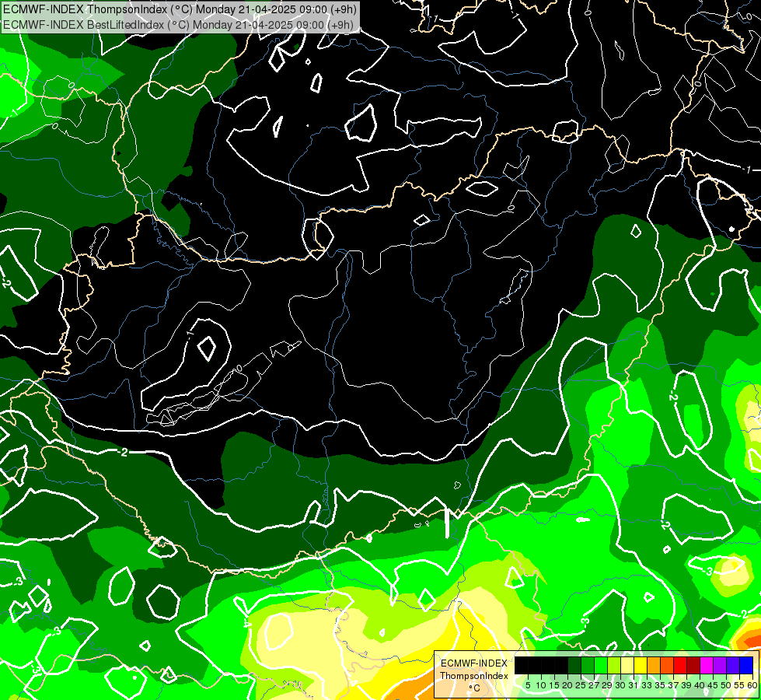Click the BestLiftedIndex title line at top
761x700 pixels.
[x=178, y=24]
